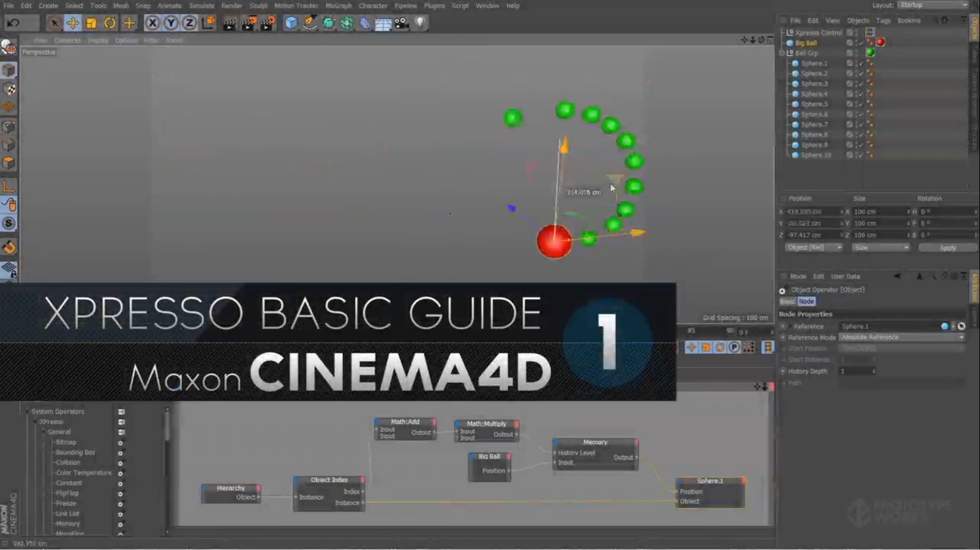Click the Reference field showing Sphere.1
980x550 pixels.
(x=889, y=327)
